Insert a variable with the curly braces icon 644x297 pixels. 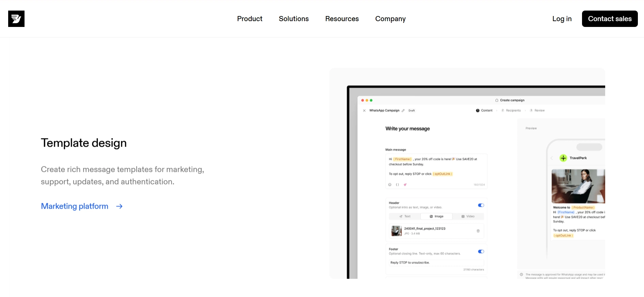397,184
